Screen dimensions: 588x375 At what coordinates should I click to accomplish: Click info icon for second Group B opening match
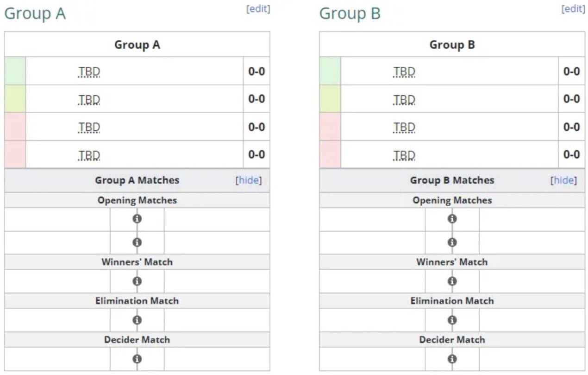[452, 242]
